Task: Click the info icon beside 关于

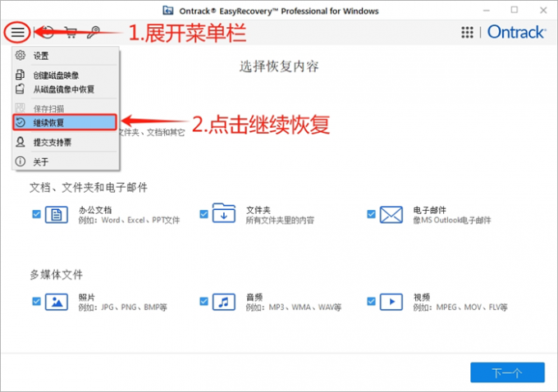Action: click(21, 162)
